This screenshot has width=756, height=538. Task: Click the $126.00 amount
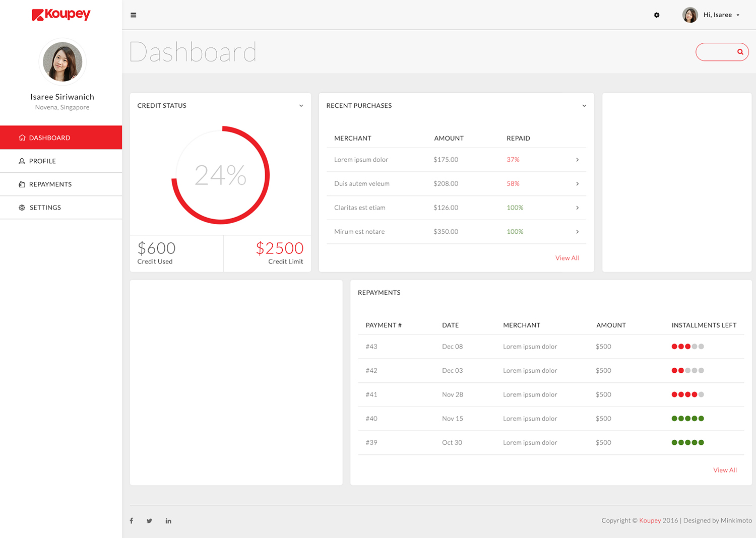click(446, 208)
